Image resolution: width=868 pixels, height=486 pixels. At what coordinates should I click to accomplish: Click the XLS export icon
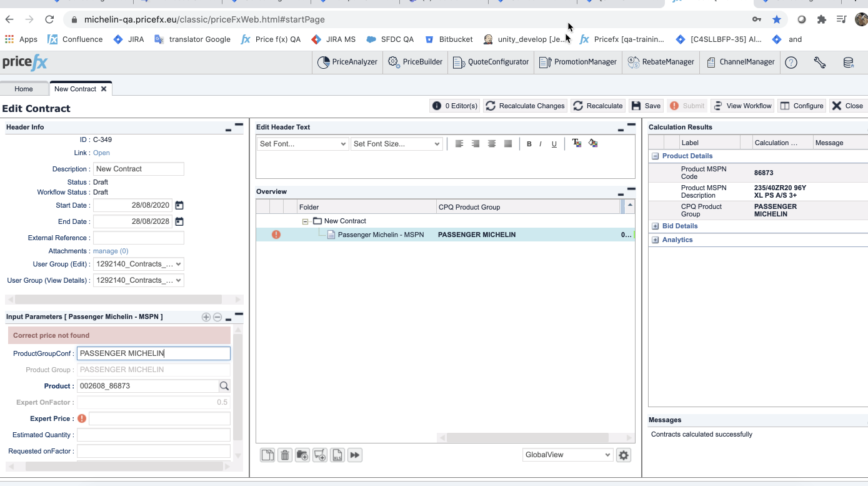pyautogui.click(x=337, y=455)
